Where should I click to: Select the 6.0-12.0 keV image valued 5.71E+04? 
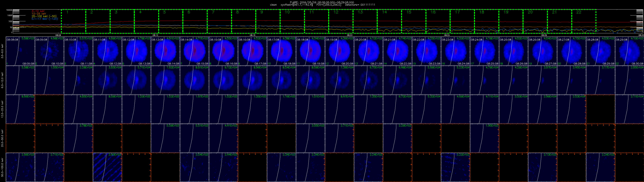[137, 80]
